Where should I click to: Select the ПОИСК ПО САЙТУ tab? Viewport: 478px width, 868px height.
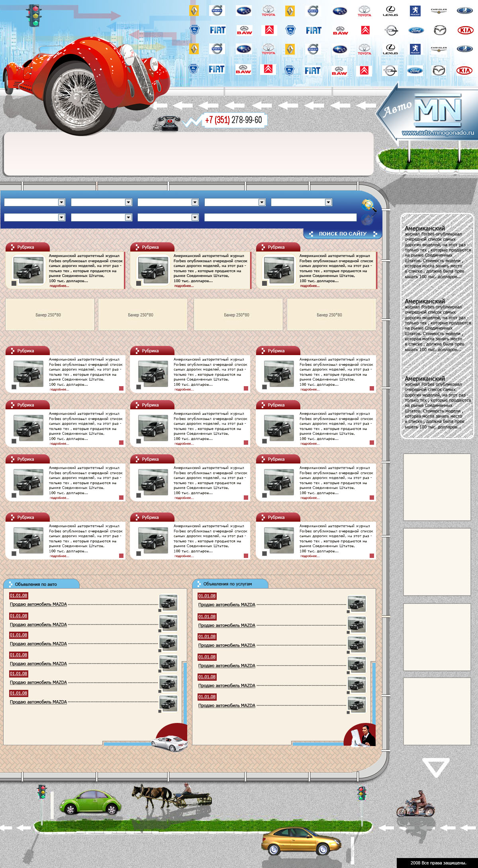tap(343, 234)
